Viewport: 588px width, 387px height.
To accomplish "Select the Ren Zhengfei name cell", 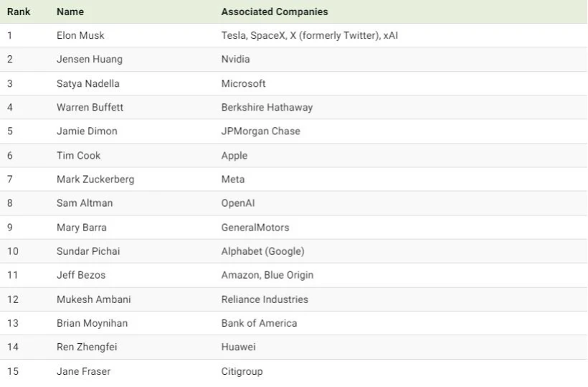I will click(87, 348).
